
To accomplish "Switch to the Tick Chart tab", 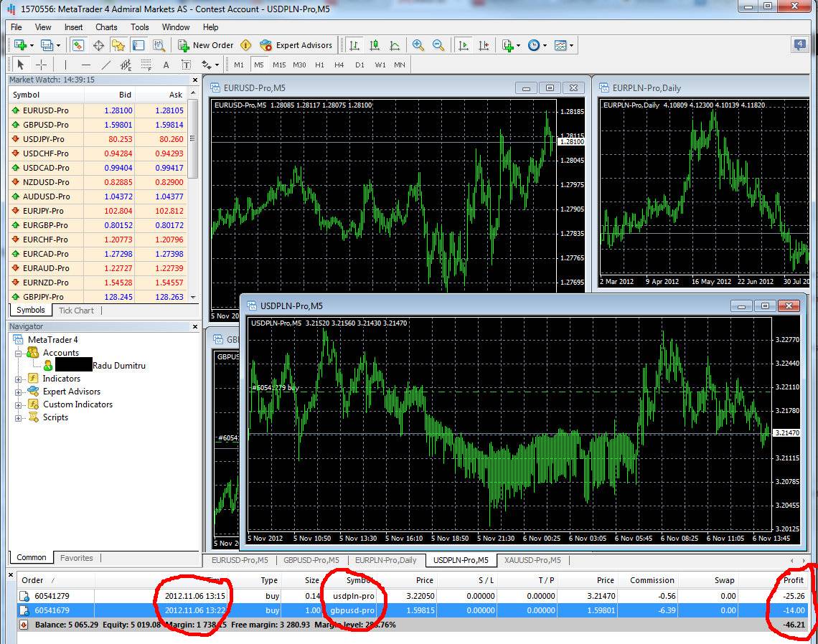I will click(x=76, y=311).
